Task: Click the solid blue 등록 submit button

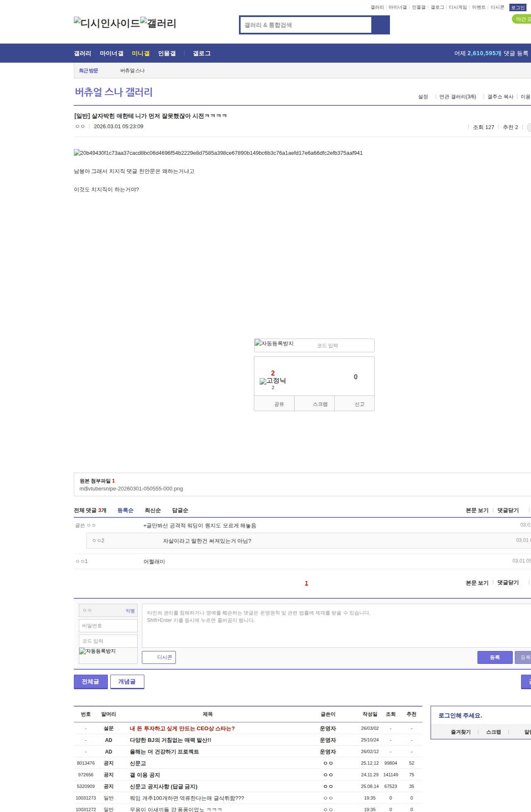Action: [x=495, y=657]
